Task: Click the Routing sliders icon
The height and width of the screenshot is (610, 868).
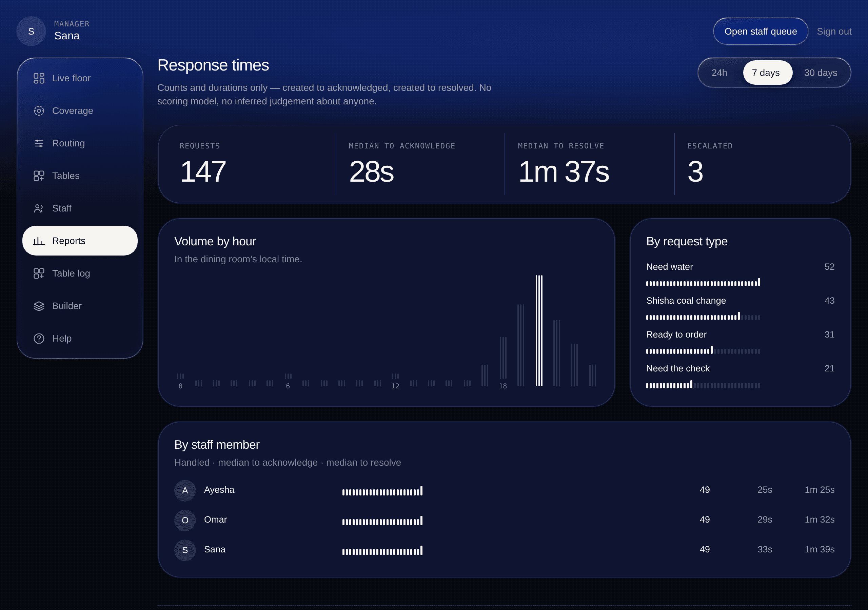Action: point(39,143)
